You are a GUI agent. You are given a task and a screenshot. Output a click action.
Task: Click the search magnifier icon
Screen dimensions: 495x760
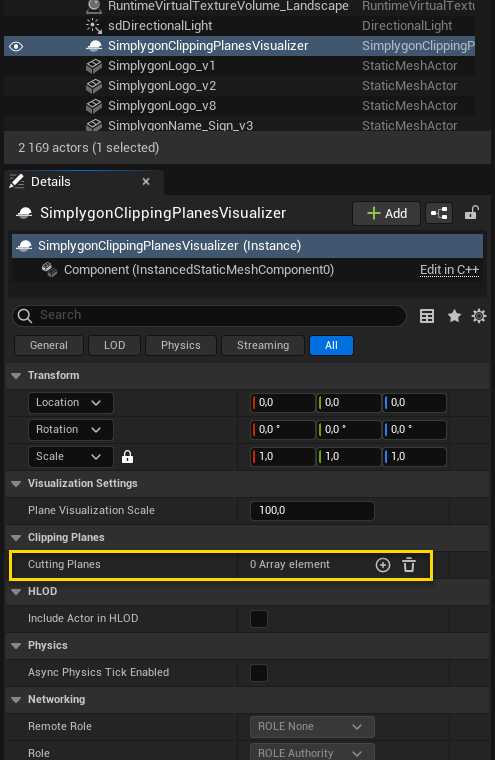(x=25, y=316)
